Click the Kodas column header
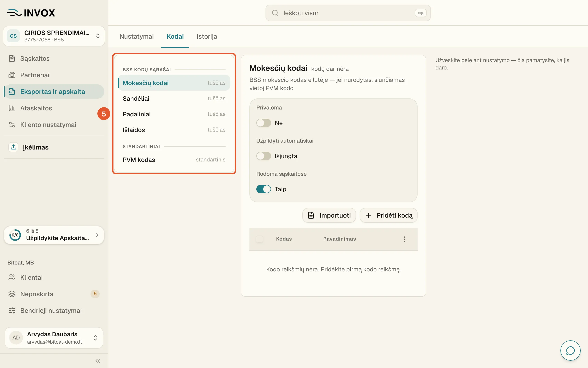588x368 pixels. (284, 239)
